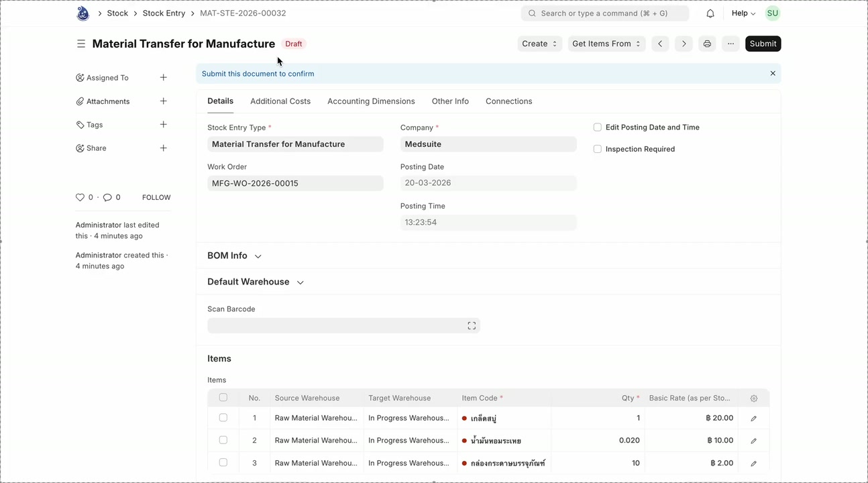
Task: Add a tag with plus icon
Action: 163,125
